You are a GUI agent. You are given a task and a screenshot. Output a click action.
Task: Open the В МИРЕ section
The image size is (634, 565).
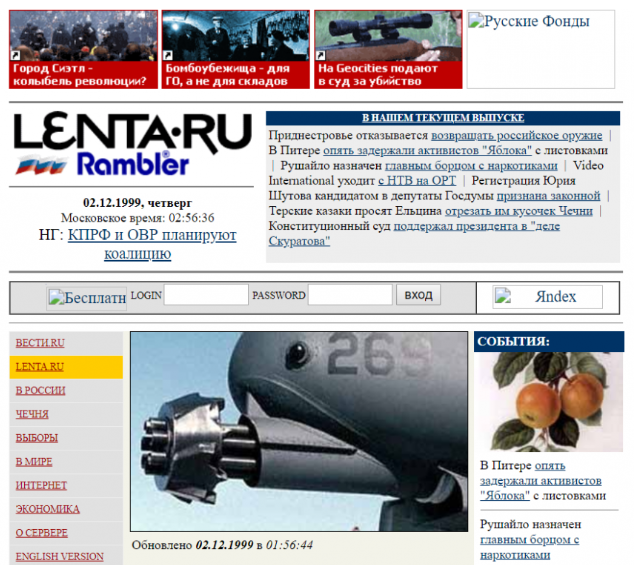pos(34,462)
